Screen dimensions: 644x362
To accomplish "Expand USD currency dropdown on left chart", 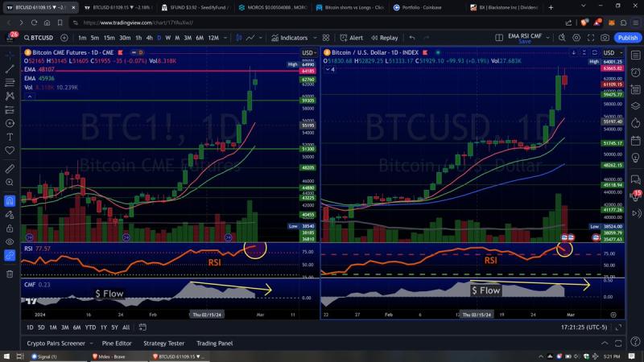I will [x=309, y=53].
